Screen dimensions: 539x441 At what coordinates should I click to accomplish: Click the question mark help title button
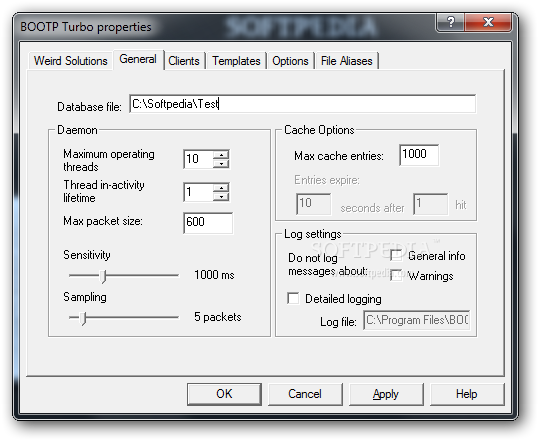point(451,22)
